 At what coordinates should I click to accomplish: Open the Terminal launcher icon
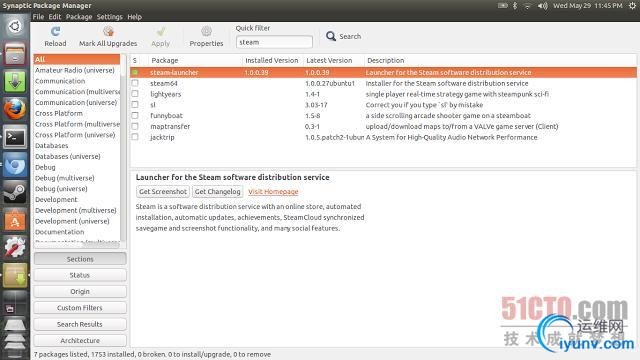click(x=15, y=137)
